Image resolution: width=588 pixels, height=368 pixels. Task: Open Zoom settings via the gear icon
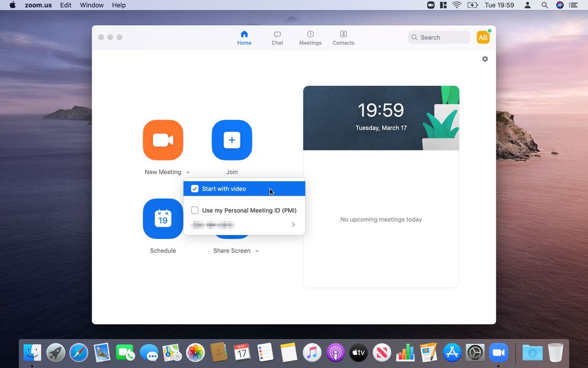point(485,59)
